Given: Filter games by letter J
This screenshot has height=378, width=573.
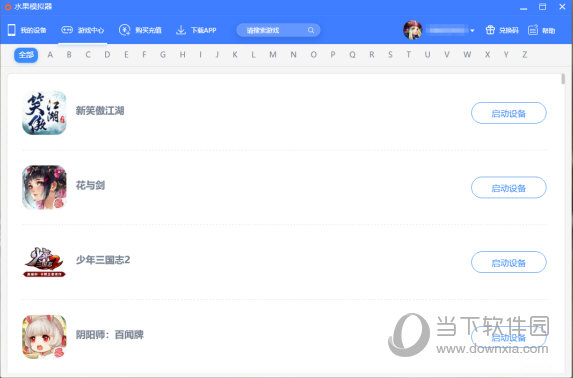Looking at the screenshot, I should (217, 55).
